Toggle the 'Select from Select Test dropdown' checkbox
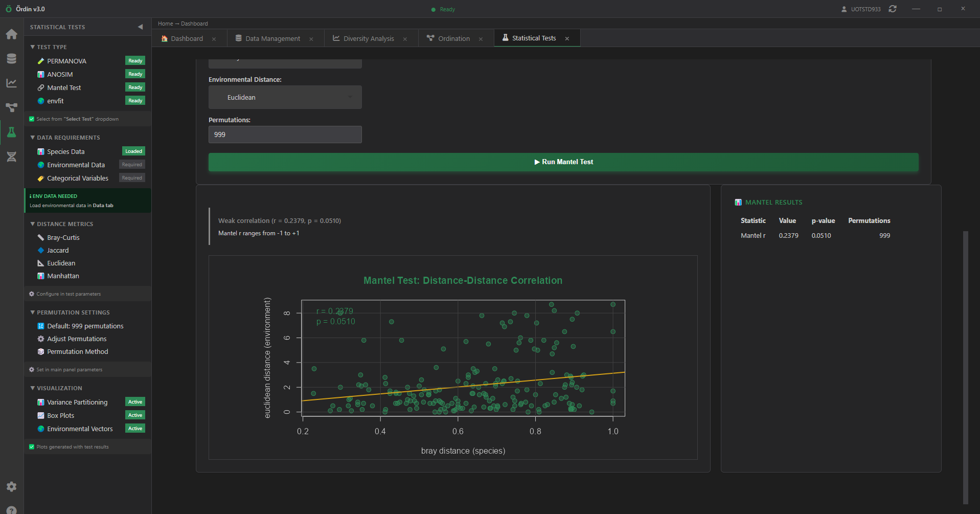The width and height of the screenshot is (980, 514). point(32,119)
